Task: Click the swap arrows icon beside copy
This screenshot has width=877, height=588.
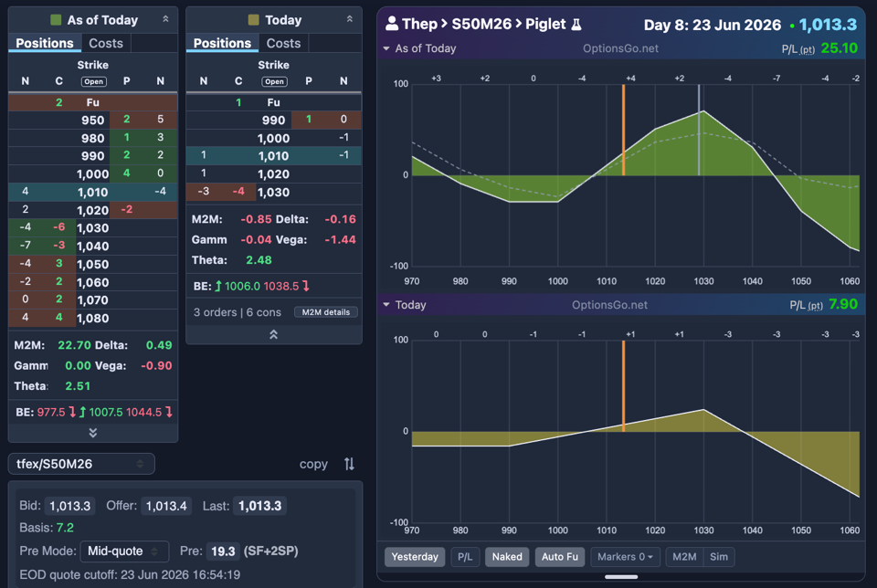Action: tap(349, 464)
